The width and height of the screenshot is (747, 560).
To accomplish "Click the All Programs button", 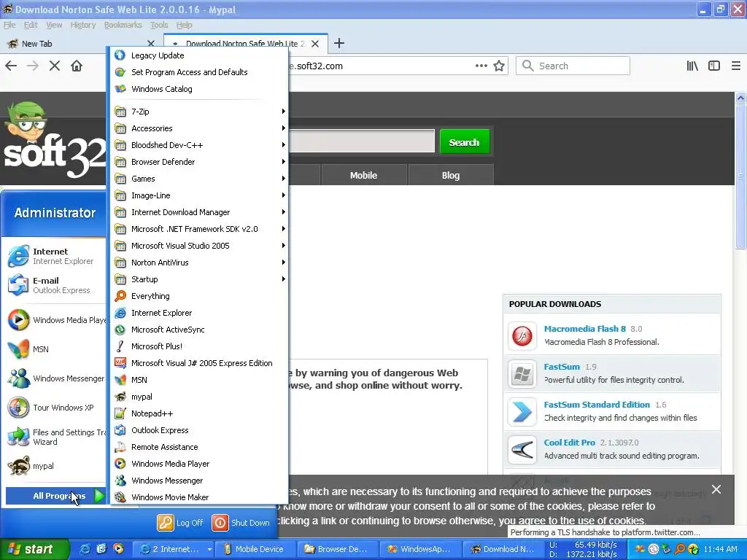I will click(x=55, y=496).
